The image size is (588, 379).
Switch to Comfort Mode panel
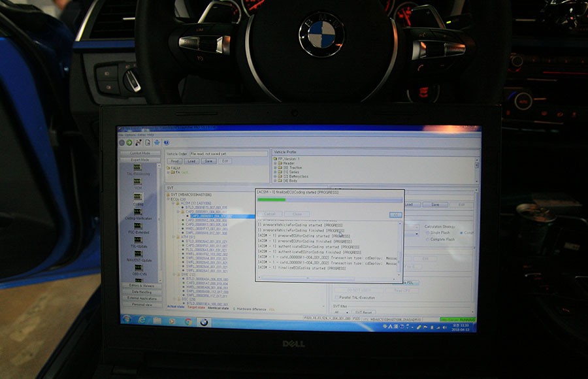(141, 153)
